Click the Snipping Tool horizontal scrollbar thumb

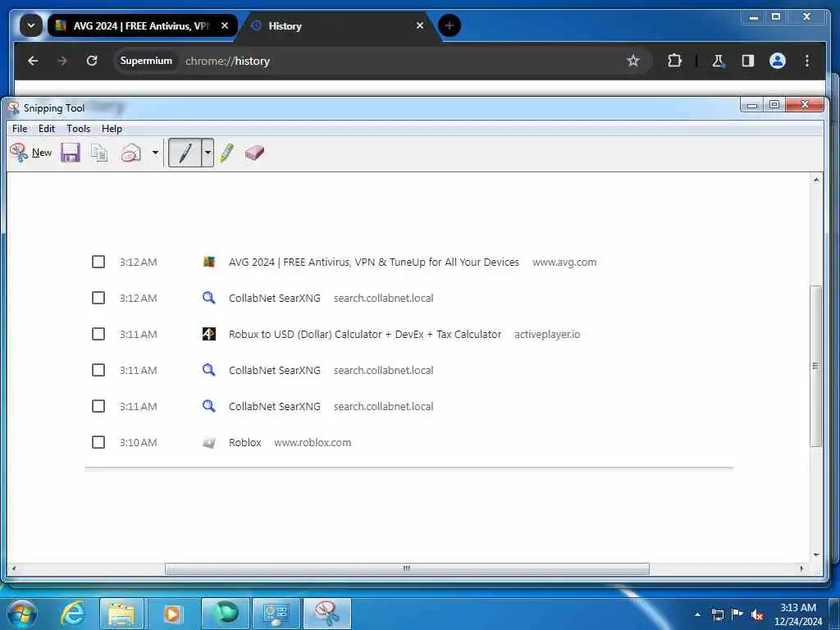pos(407,568)
